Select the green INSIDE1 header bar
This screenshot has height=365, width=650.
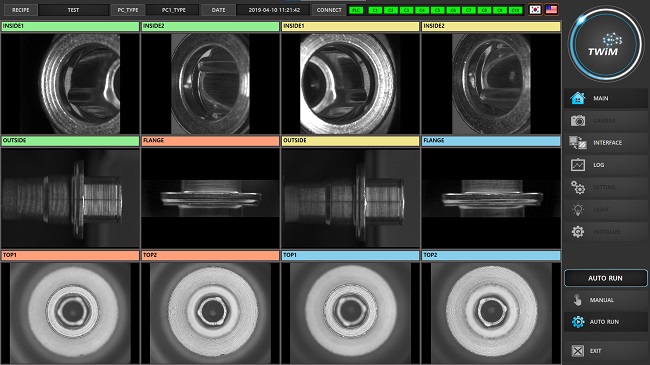[70, 27]
